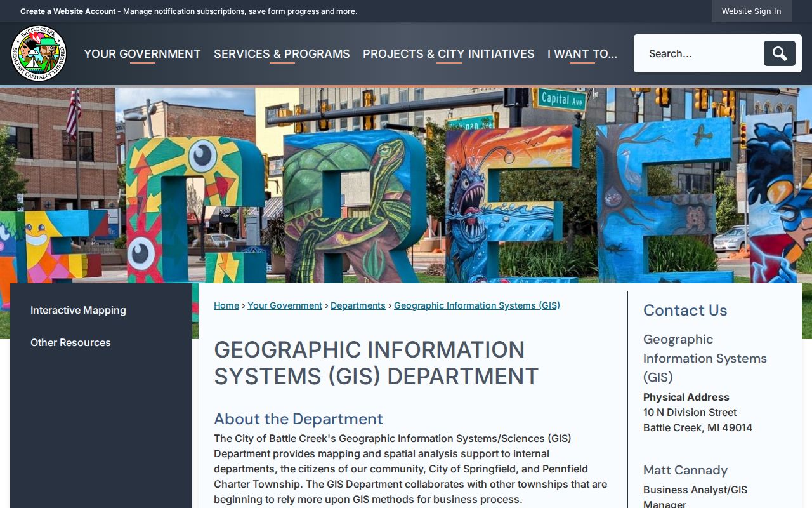This screenshot has width=812, height=508.
Task: Open the I Want To... menu
Action: [x=582, y=54]
